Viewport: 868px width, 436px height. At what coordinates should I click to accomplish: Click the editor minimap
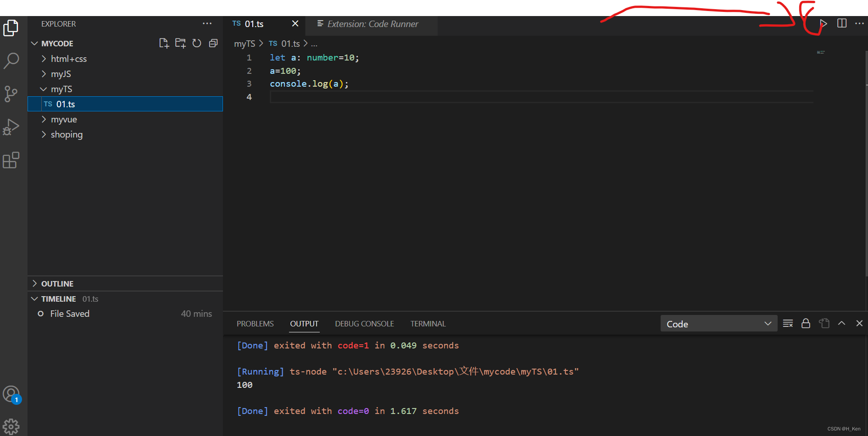tap(821, 53)
